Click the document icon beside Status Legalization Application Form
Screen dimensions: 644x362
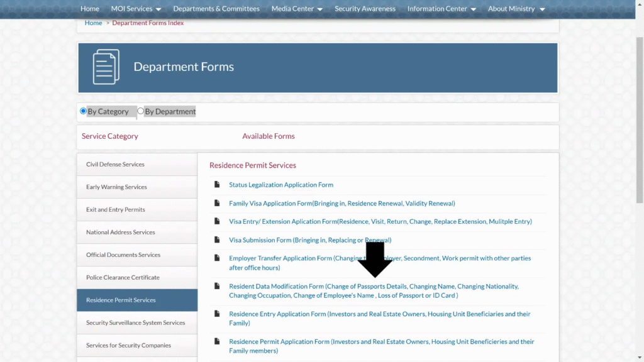[217, 184]
